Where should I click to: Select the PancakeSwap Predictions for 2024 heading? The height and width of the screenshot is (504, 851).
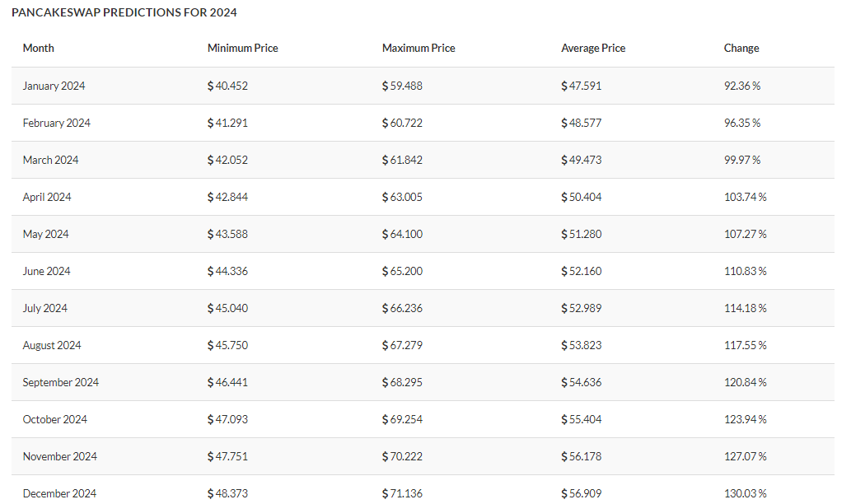click(124, 13)
